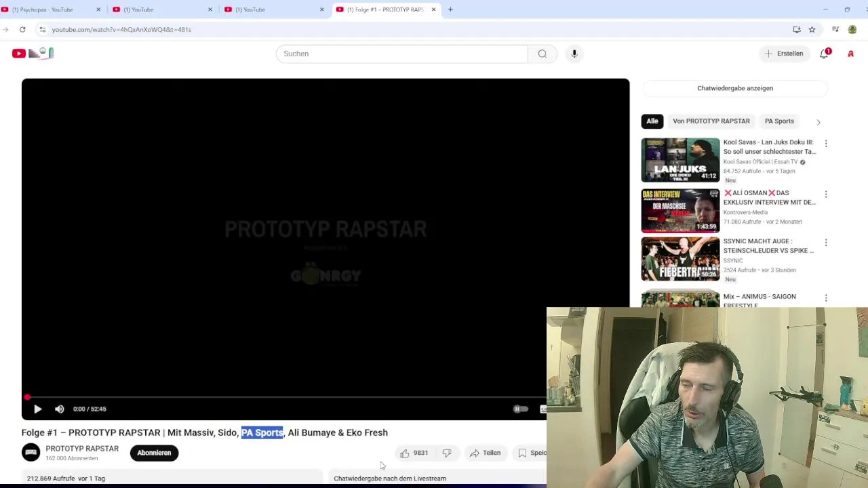Open more options for Kool Savas video
868x488 pixels.
point(826,144)
